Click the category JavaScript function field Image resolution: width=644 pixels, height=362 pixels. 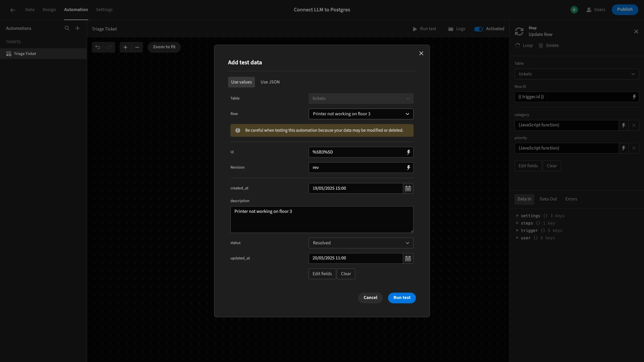pos(566,125)
